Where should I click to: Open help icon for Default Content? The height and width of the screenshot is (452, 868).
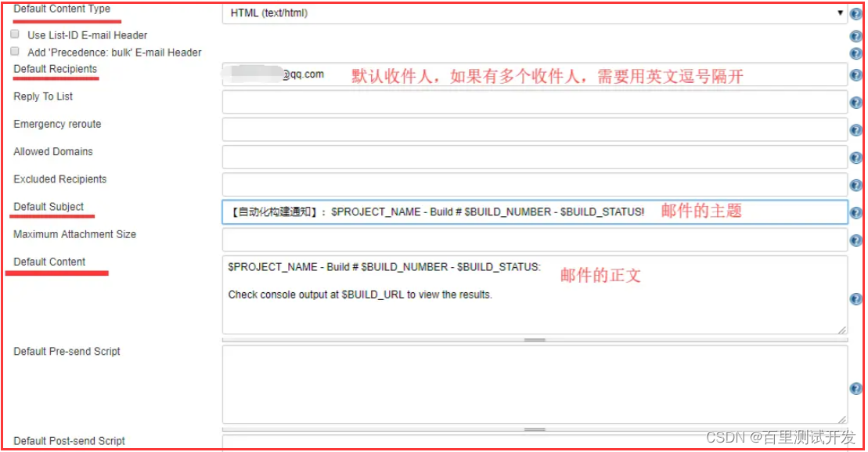855,299
